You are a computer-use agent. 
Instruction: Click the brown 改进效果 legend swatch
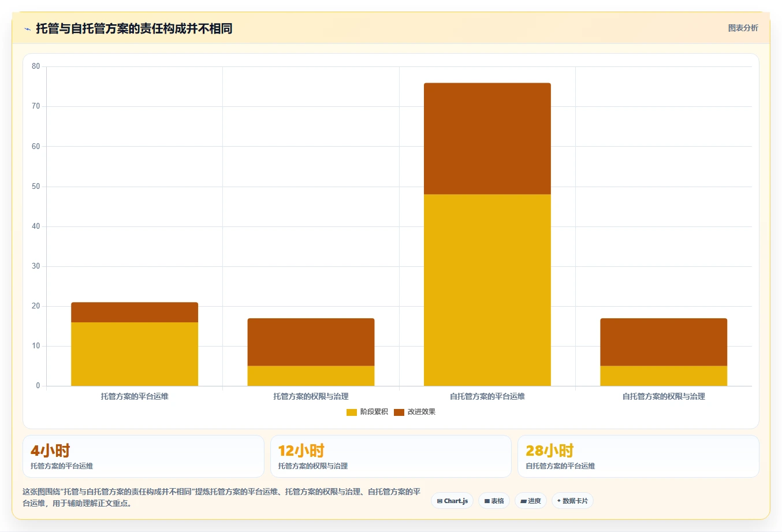coord(399,412)
